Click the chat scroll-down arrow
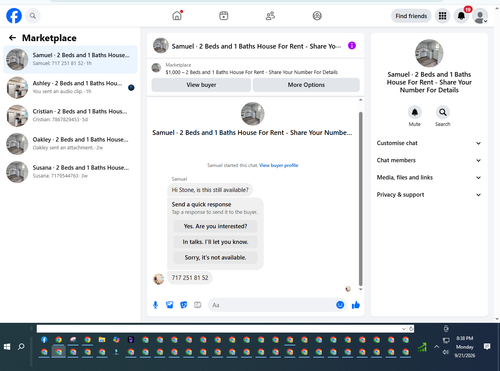The image size is (500, 371). (360, 289)
